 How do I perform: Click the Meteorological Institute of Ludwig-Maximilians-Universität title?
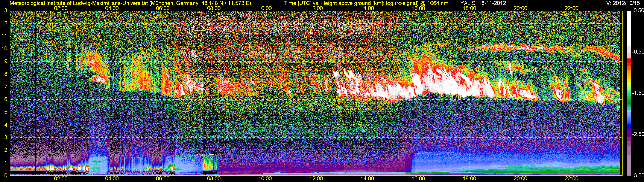click(131, 3)
